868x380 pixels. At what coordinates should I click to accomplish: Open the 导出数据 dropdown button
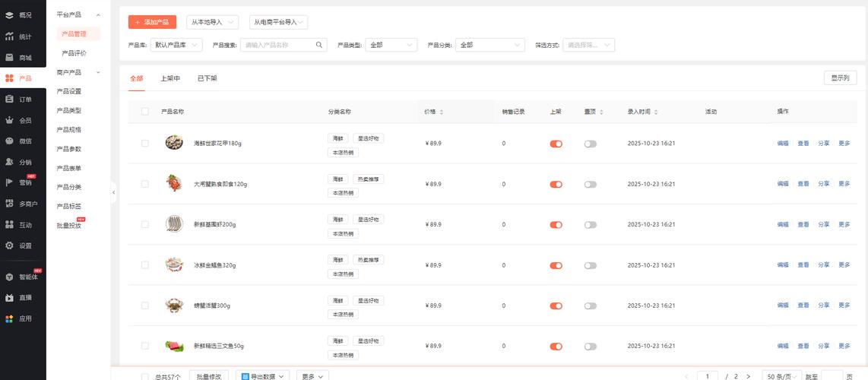coord(262,376)
